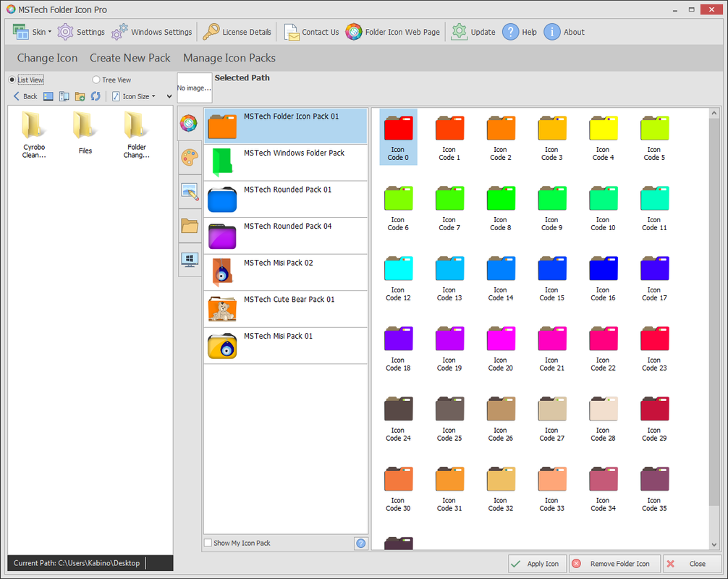The image size is (728, 579).
Task: Click the refresh arrows icon in folder toolbar
Action: [96, 96]
